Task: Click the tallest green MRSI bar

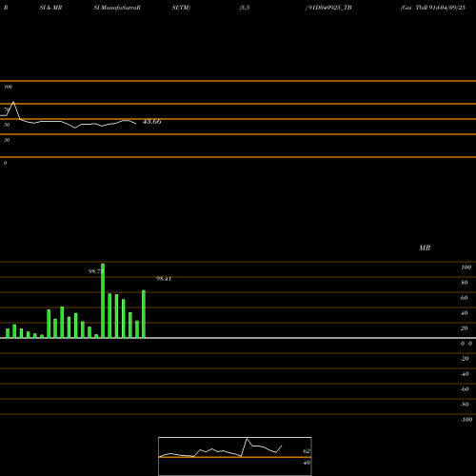Action: [x=103, y=301]
